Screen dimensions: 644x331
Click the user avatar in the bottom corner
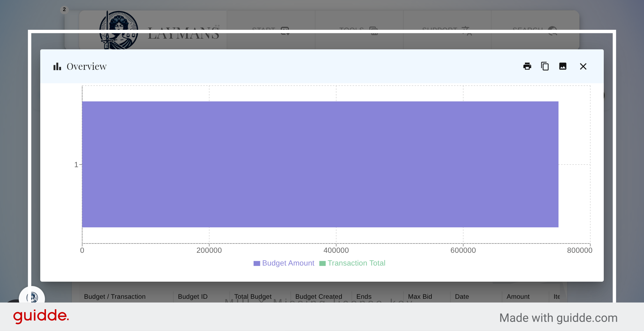click(32, 297)
